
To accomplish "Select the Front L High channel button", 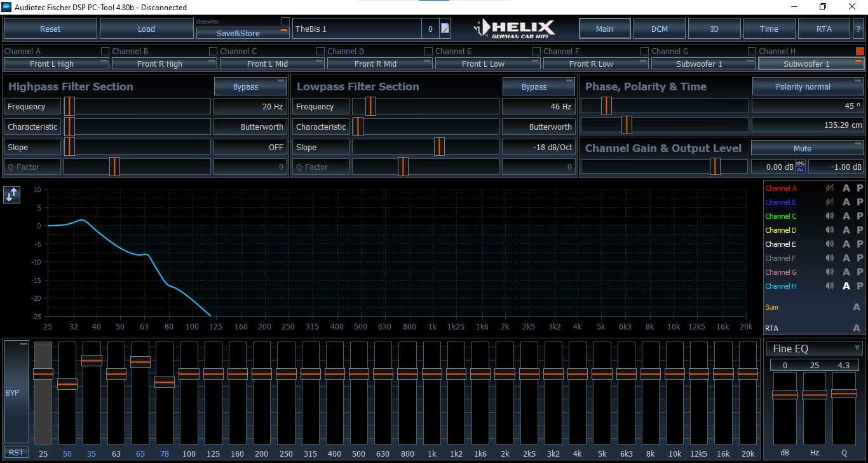I will [57, 64].
